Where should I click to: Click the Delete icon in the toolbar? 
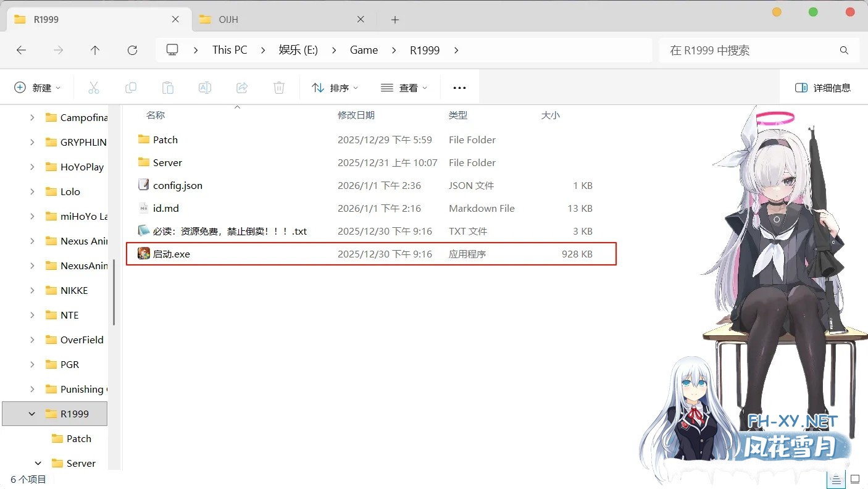click(278, 87)
